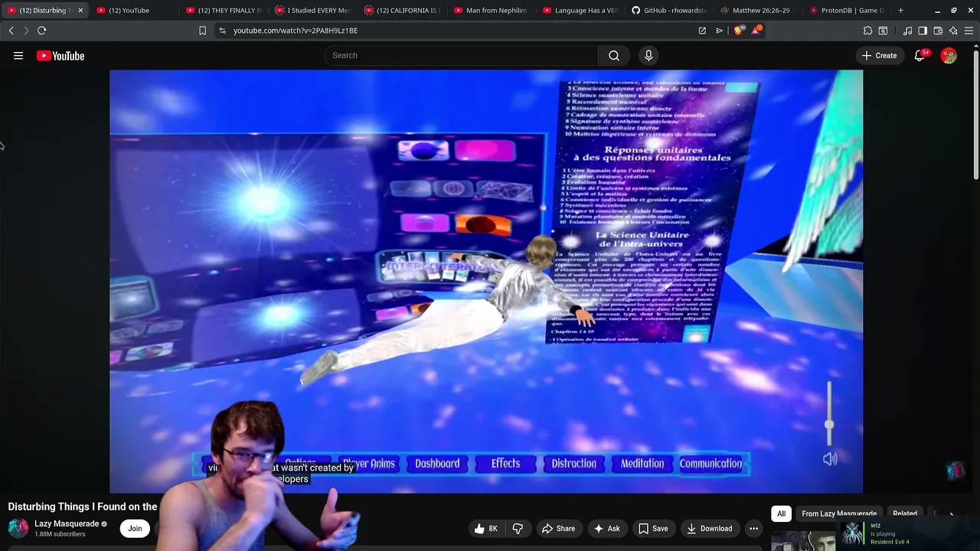The height and width of the screenshot is (551, 980).
Task: Click Dashboard in video game menu
Action: [x=437, y=464]
